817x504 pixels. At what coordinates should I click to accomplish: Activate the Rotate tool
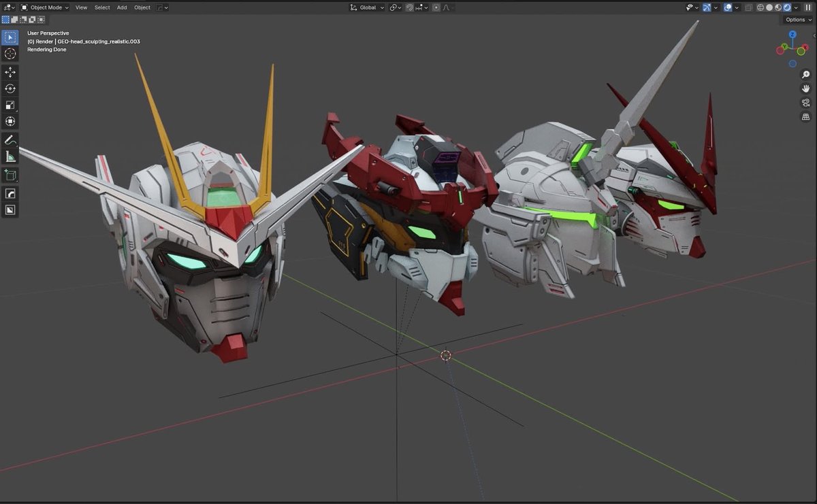[x=10, y=88]
